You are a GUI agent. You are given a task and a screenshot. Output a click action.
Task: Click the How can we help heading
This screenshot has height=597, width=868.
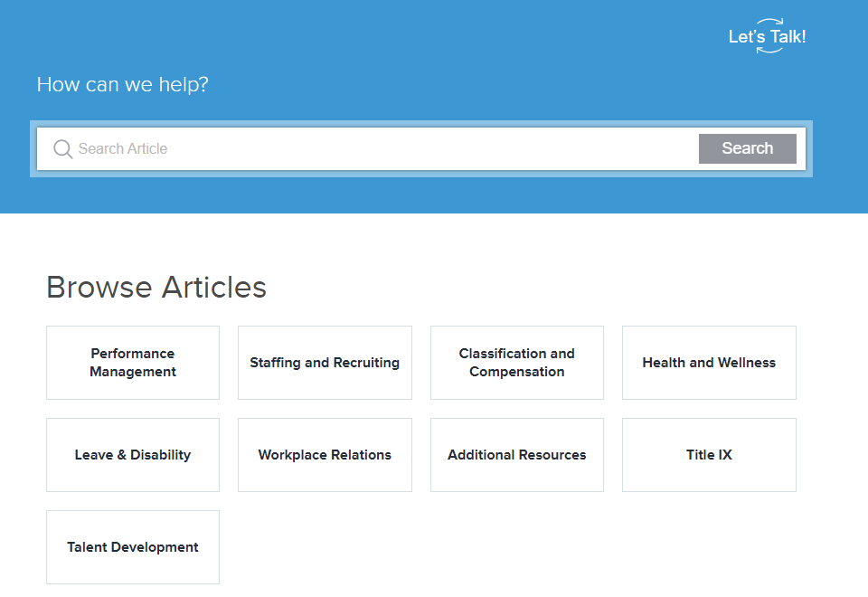pyautogui.click(x=121, y=84)
